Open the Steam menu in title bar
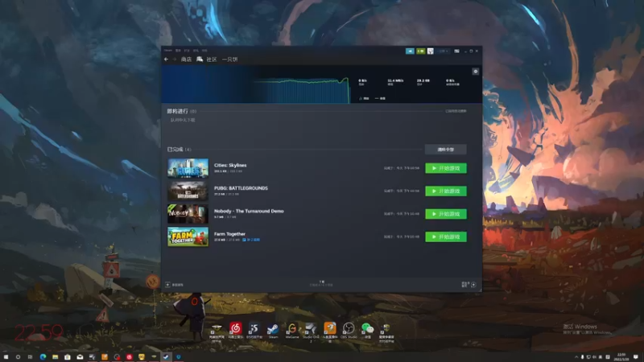644x362 pixels. (x=168, y=50)
